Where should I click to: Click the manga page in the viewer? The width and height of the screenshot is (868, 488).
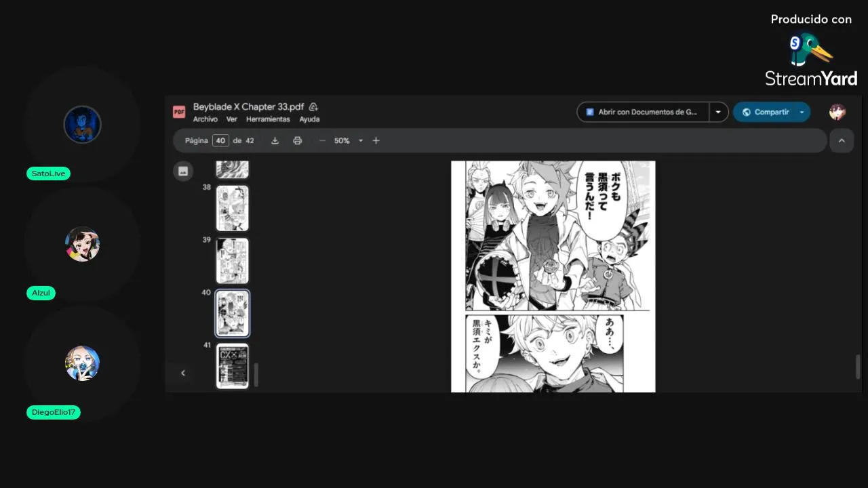[x=553, y=277]
